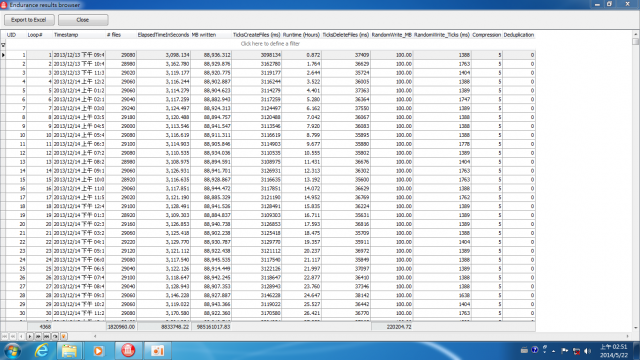Image resolution: width=640 pixels, height=360 pixels.
Task: Click the # files cell 29240
Action: coord(121,108)
